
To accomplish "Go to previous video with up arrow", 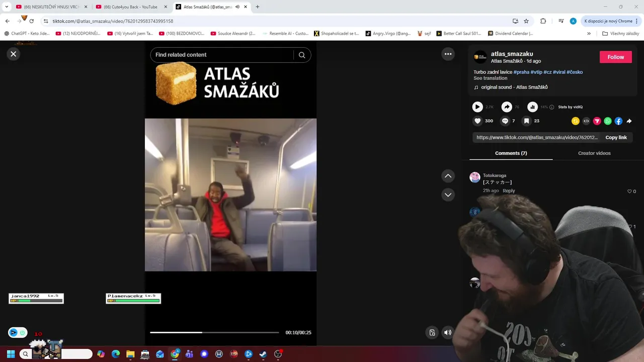I will click(448, 175).
